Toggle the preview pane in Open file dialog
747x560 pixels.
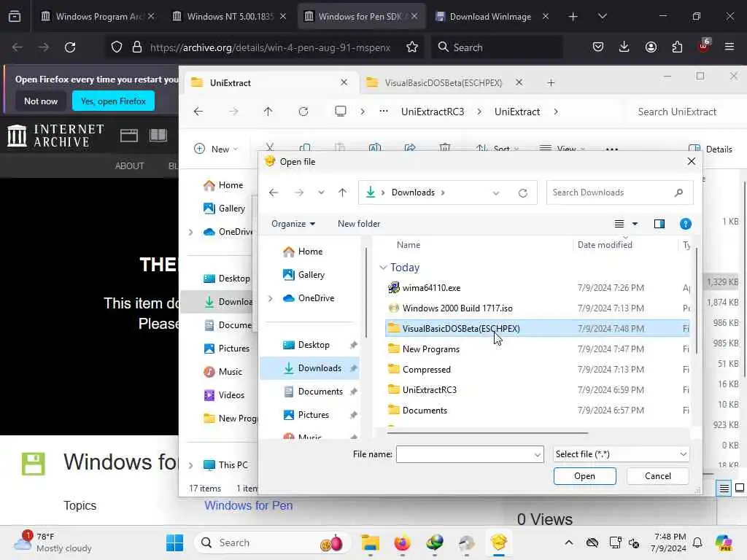pyautogui.click(x=659, y=224)
